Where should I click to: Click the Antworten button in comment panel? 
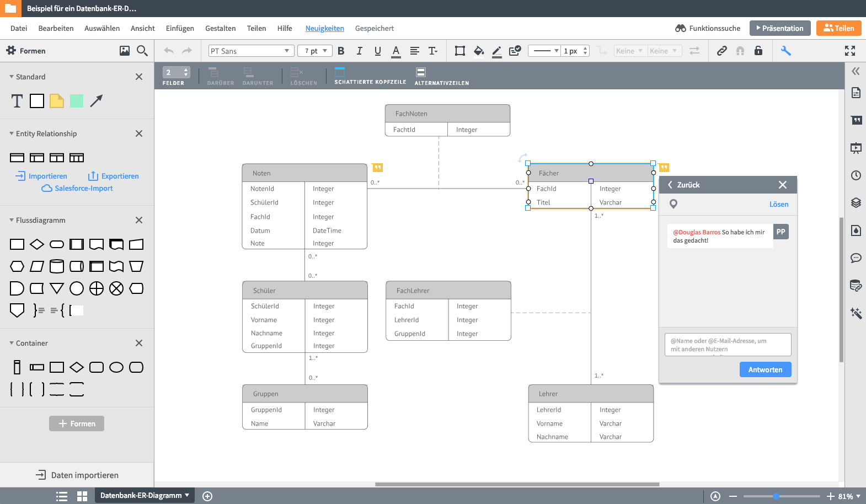pyautogui.click(x=765, y=369)
